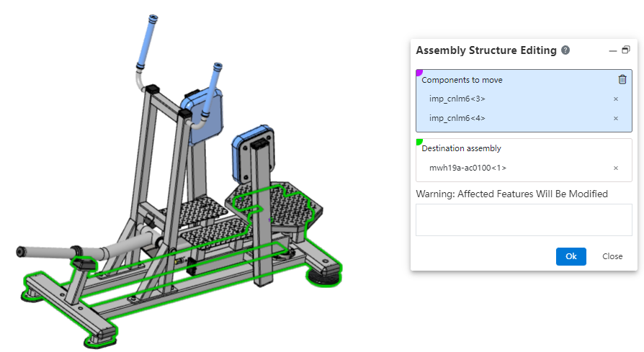The height and width of the screenshot is (352, 644).
Task: Activate the Destination assembly field
Action: [504, 148]
